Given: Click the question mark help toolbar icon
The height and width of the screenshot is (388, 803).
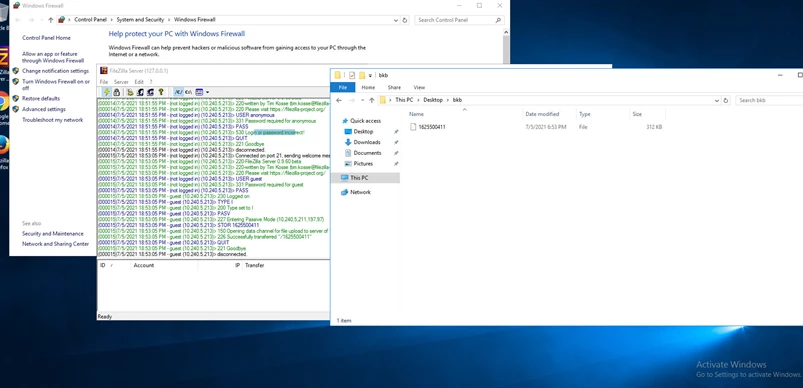Looking at the screenshot, I should click(x=161, y=92).
